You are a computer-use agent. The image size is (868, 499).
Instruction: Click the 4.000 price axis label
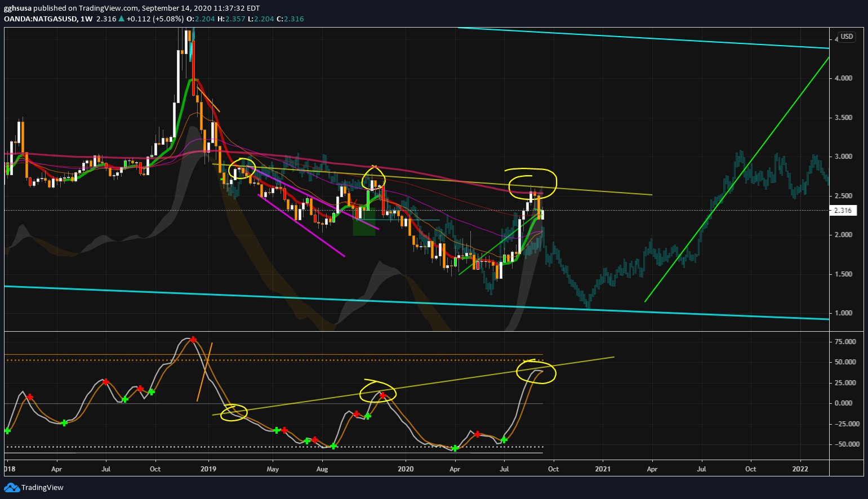tap(844, 78)
